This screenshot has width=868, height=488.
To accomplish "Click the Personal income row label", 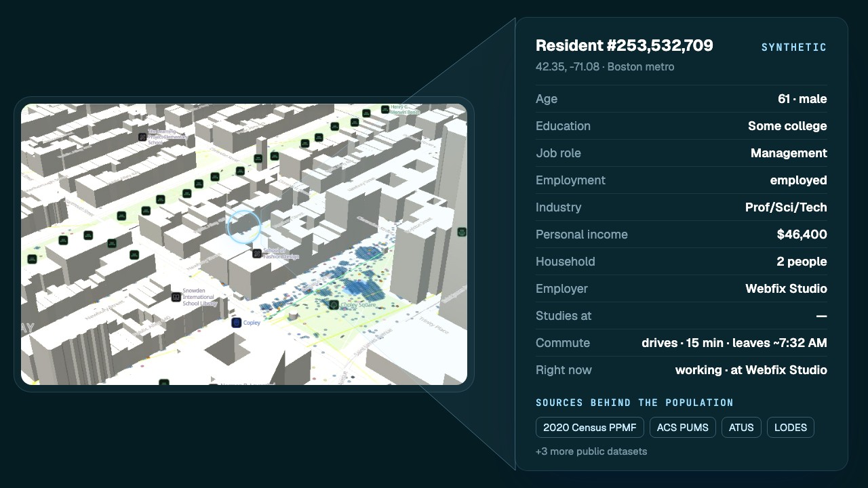I will click(x=582, y=235).
